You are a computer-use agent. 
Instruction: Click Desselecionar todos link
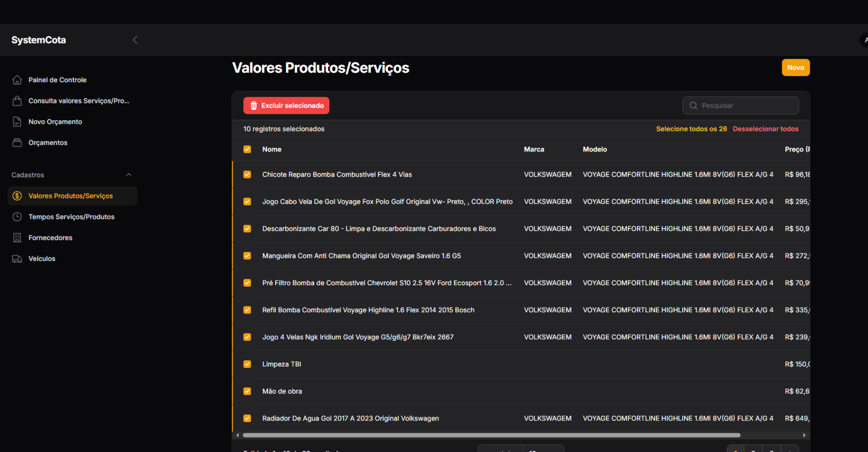[765, 129]
